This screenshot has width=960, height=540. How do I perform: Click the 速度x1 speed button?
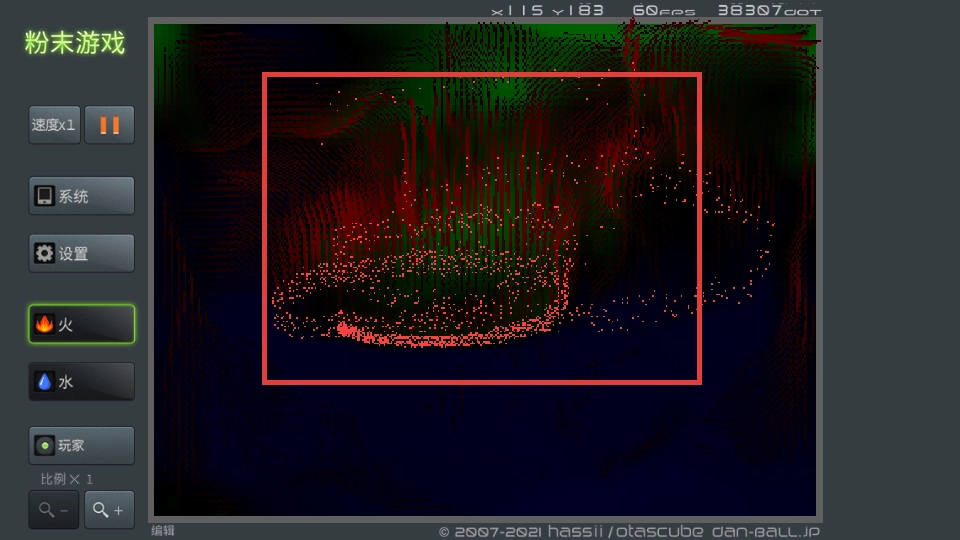[54, 125]
